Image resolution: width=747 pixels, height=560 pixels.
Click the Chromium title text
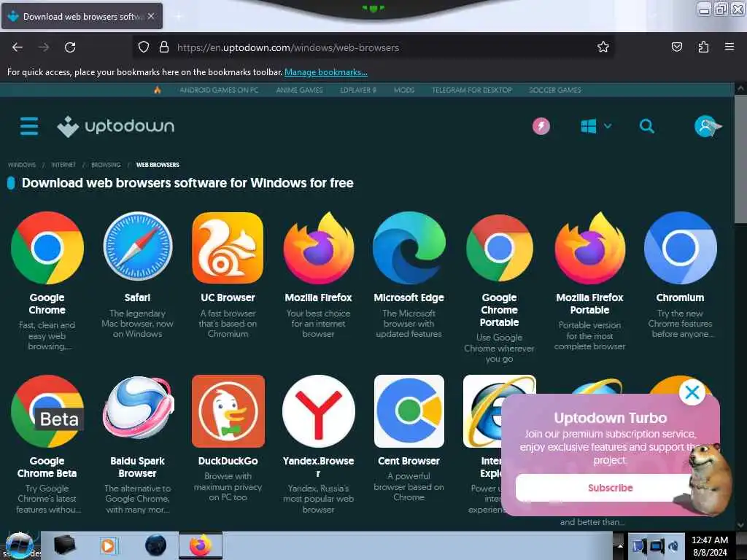coord(681,297)
